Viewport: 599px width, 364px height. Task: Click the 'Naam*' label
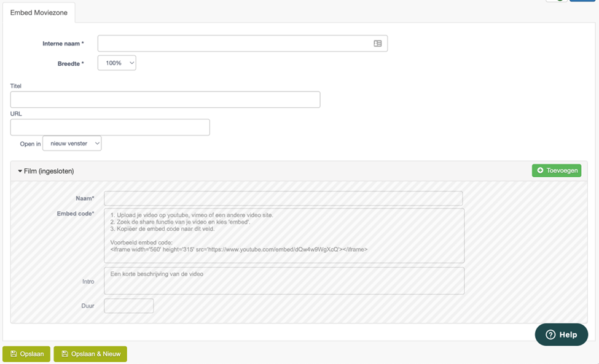tap(85, 198)
